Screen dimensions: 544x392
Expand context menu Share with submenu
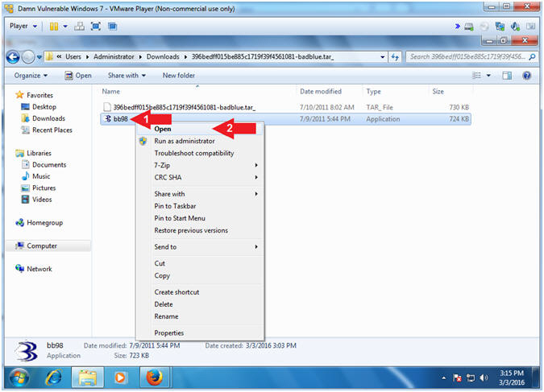[x=200, y=194]
